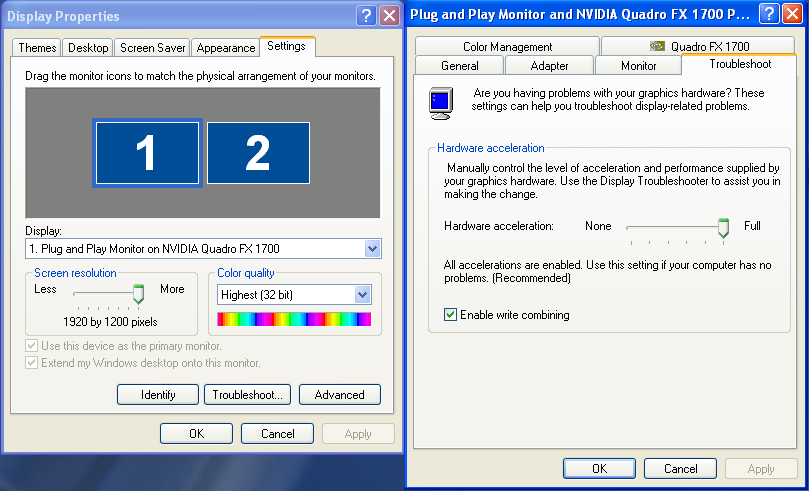Open the Screen Saver tab
This screenshot has width=809, height=491.
coord(152,48)
